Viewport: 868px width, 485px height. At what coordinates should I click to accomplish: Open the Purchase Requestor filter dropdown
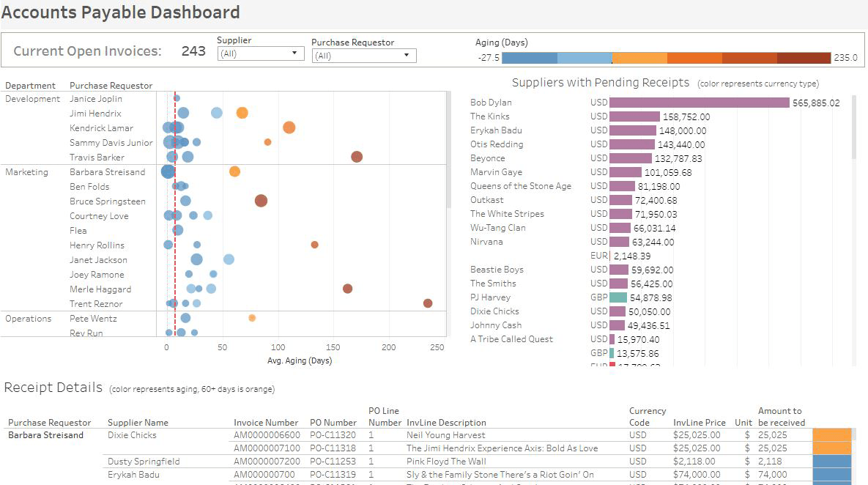363,56
